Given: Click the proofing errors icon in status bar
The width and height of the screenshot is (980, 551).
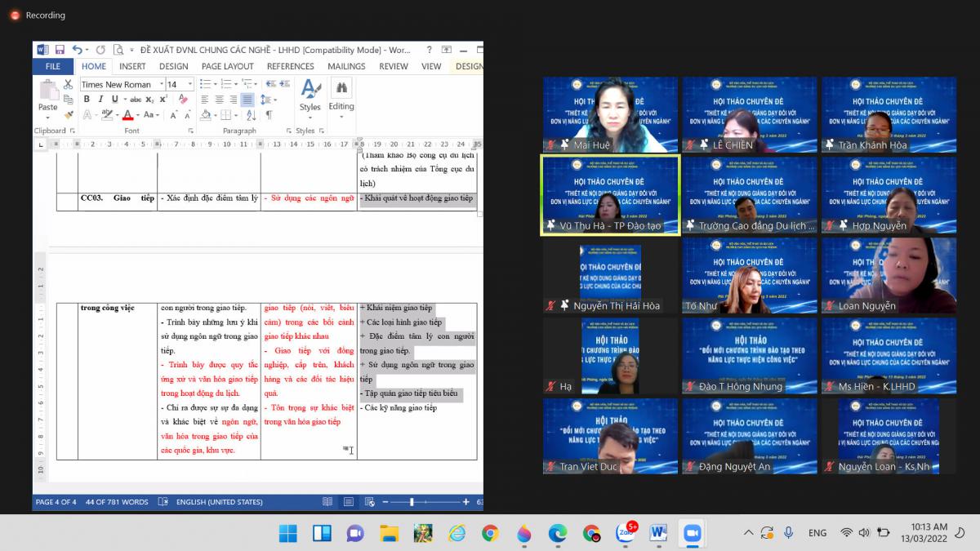Looking at the screenshot, I should tap(163, 502).
